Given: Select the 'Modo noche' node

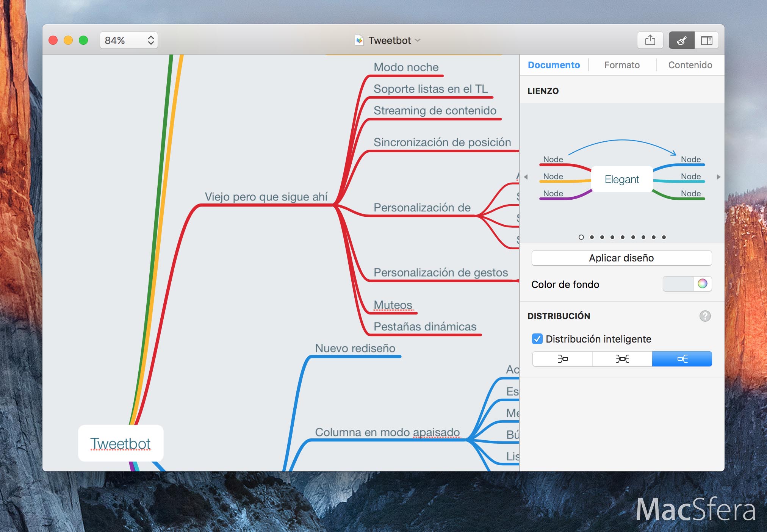Looking at the screenshot, I should tap(406, 67).
